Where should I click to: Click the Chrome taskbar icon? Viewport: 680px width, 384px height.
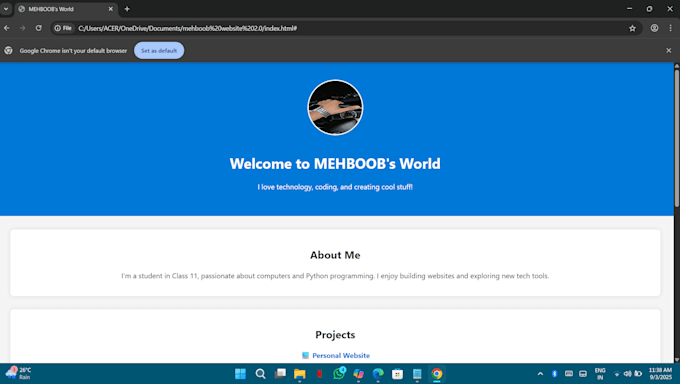pos(437,374)
